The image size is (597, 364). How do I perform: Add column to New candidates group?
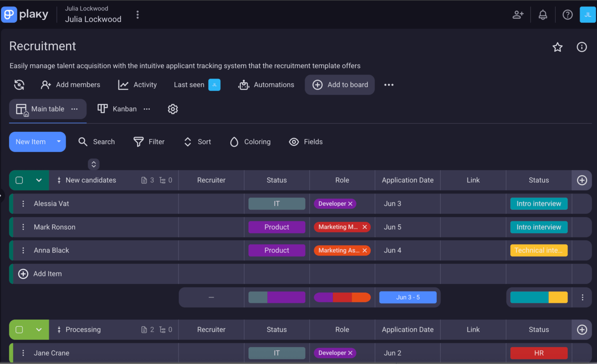(582, 181)
